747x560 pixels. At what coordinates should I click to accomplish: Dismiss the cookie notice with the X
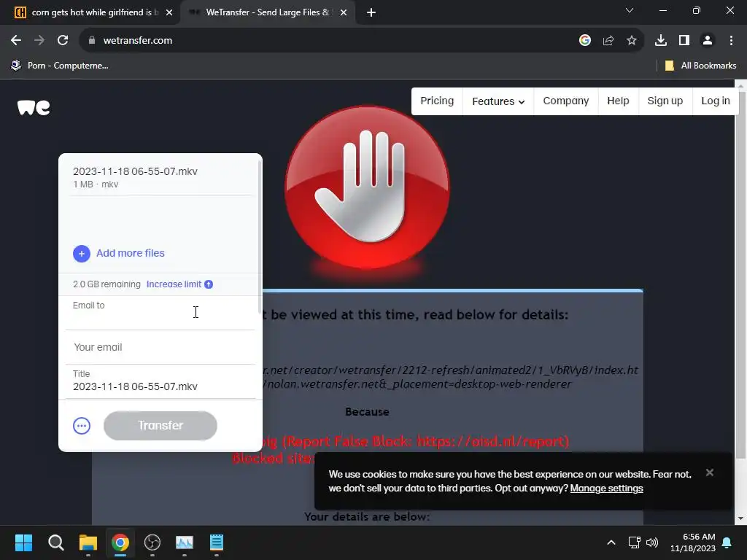[709, 472]
